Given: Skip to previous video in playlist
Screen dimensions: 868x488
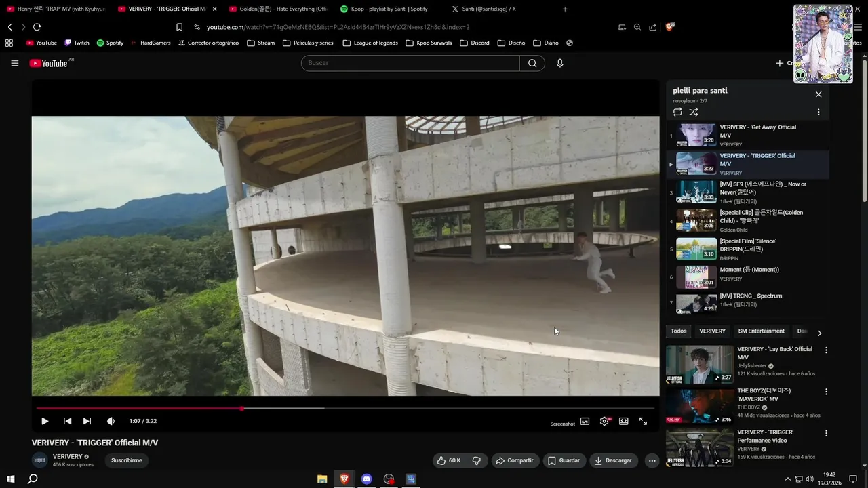Looking at the screenshot, I should (67, 421).
